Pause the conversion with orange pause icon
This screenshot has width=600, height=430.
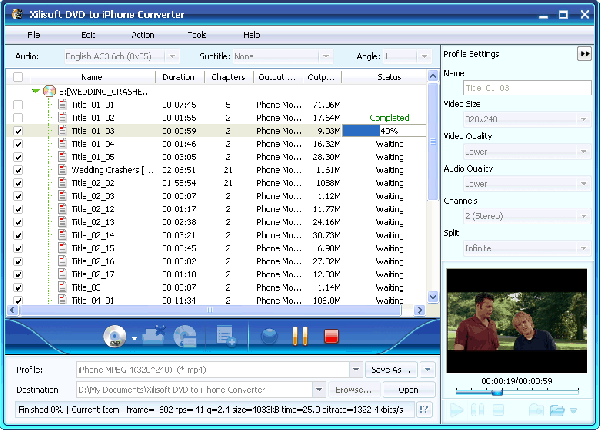point(298,337)
